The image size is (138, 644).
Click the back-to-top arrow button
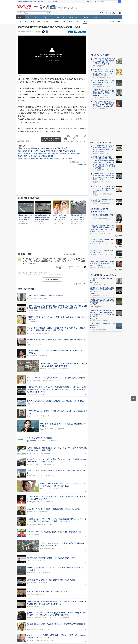coord(133,398)
